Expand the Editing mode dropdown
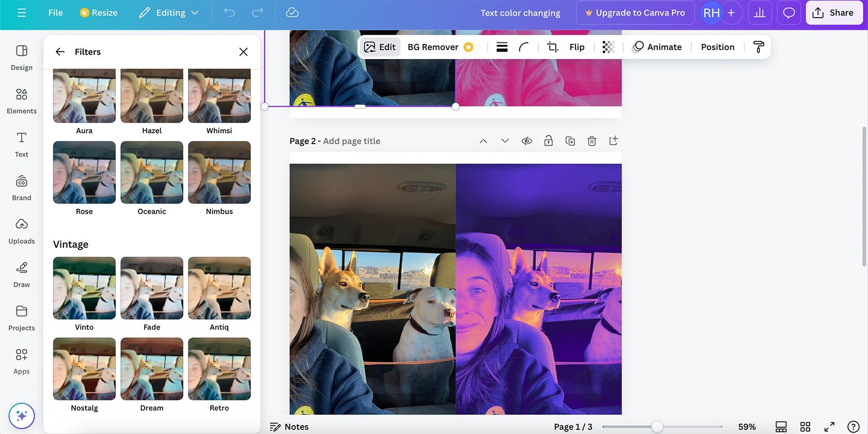 click(x=169, y=13)
